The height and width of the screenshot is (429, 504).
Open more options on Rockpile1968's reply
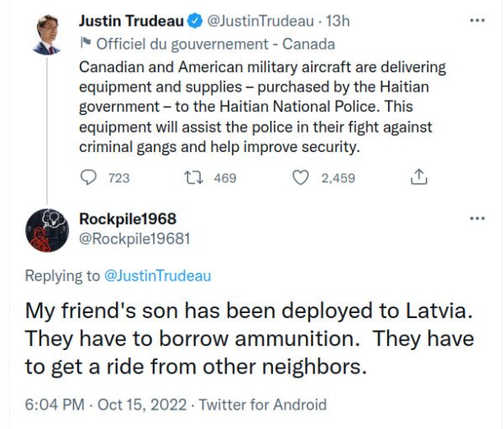(x=477, y=218)
